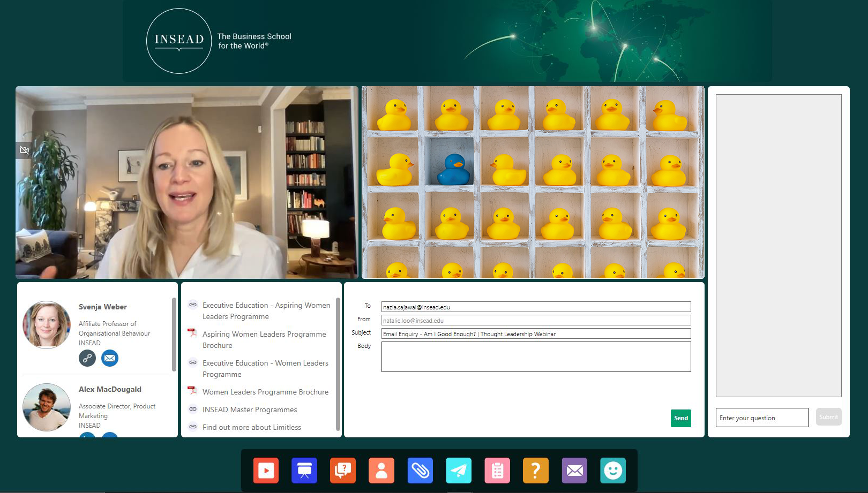Toggle the camera-off icon on video

24,150
